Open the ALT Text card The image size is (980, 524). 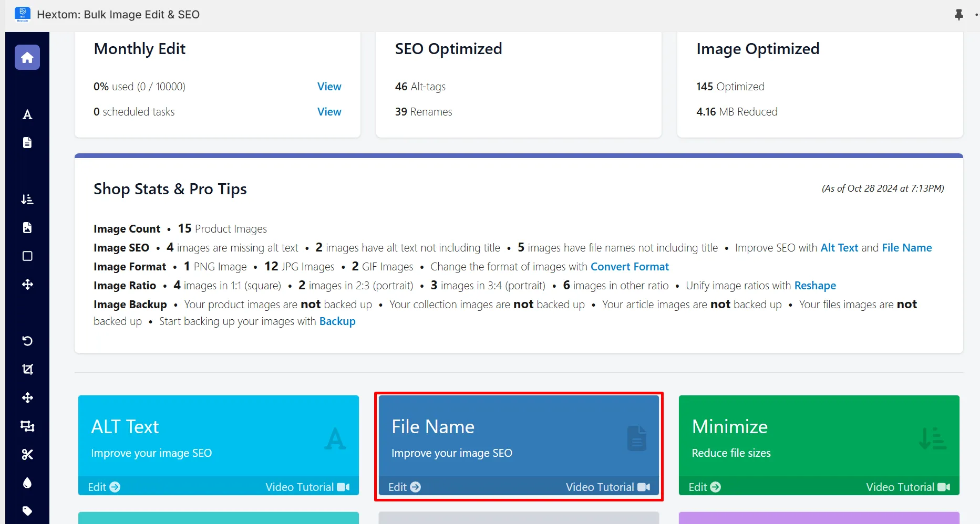tap(219, 445)
